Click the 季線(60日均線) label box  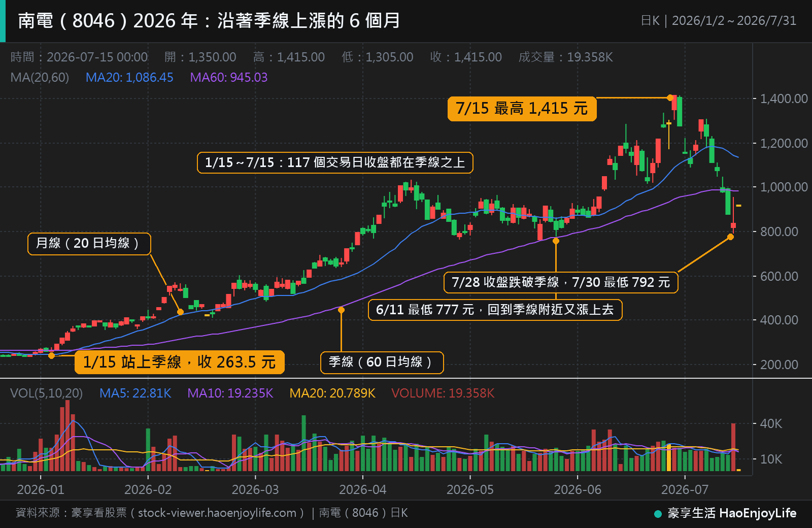tap(382, 362)
